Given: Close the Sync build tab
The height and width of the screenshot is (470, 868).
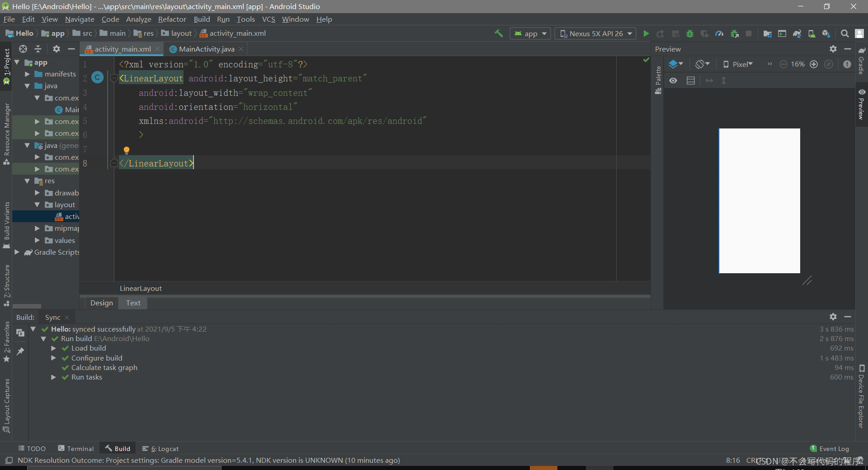Looking at the screenshot, I should 67,318.
